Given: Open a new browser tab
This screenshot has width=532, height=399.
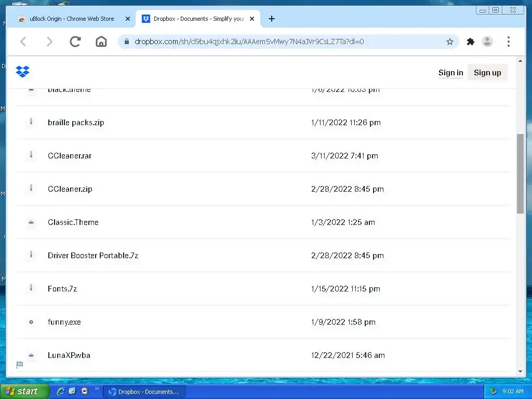Looking at the screenshot, I should [x=271, y=19].
